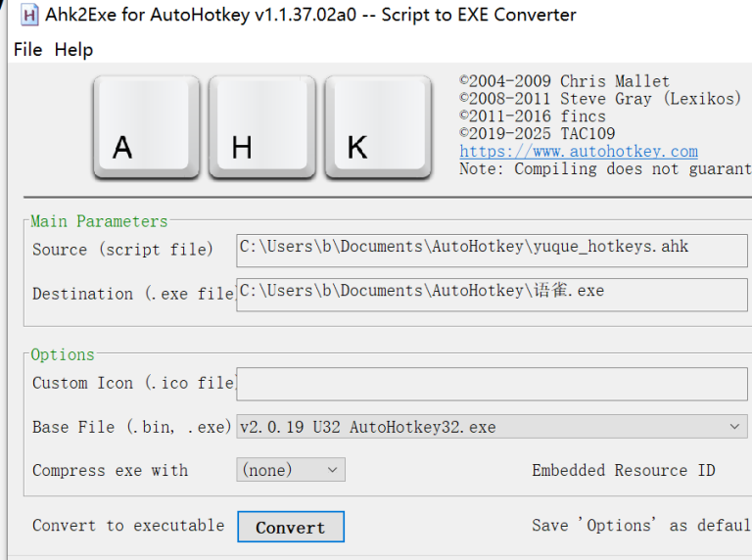Image resolution: width=752 pixels, height=560 pixels.
Task: Click the 'Convert to executable' label
Action: point(128,526)
